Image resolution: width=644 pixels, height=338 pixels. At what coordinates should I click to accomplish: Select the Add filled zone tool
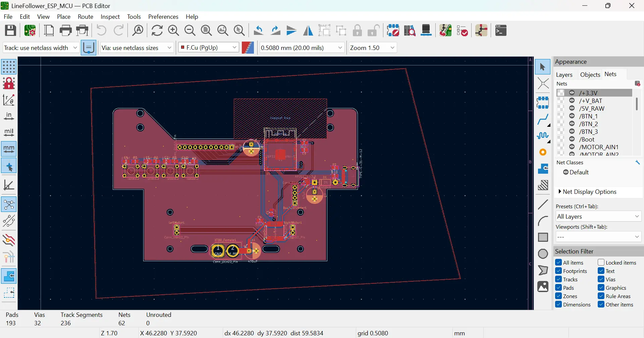pos(543,169)
